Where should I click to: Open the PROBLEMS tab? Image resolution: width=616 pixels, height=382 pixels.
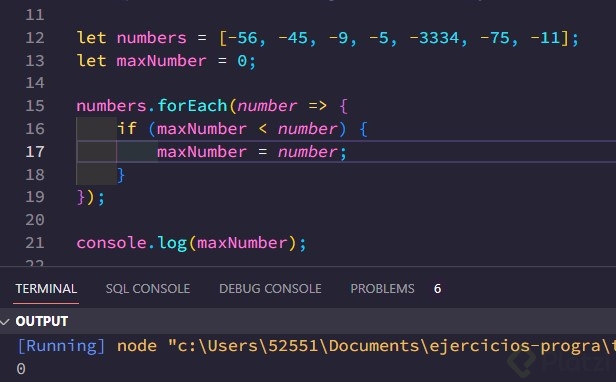pos(382,289)
